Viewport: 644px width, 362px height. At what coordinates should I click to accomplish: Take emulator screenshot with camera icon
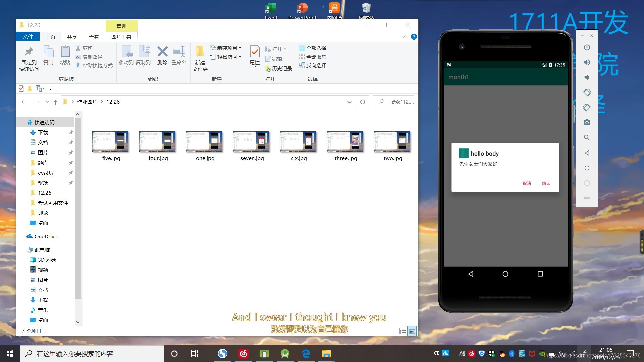click(587, 123)
